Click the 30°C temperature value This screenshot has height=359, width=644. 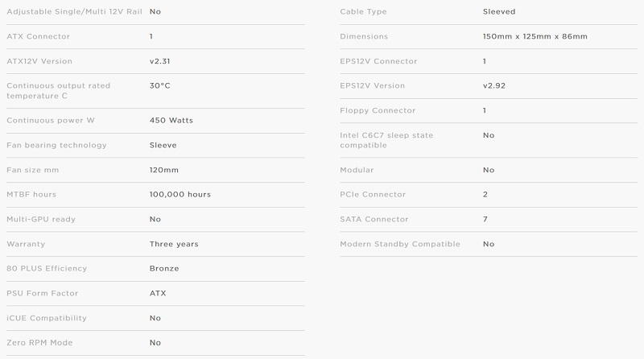coord(159,86)
